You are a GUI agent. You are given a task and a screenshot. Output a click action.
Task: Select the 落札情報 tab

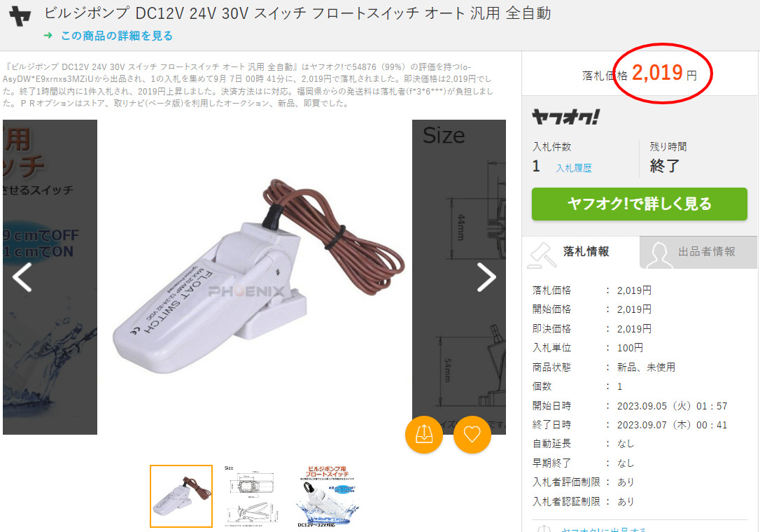[x=581, y=252]
